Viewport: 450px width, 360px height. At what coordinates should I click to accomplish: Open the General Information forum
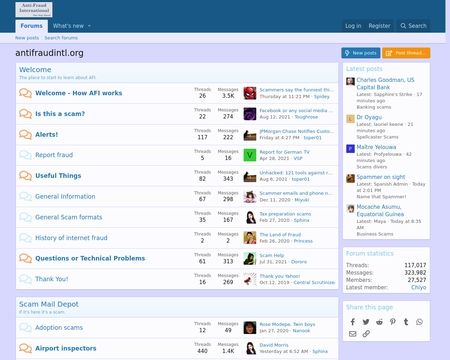tap(65, 196)
